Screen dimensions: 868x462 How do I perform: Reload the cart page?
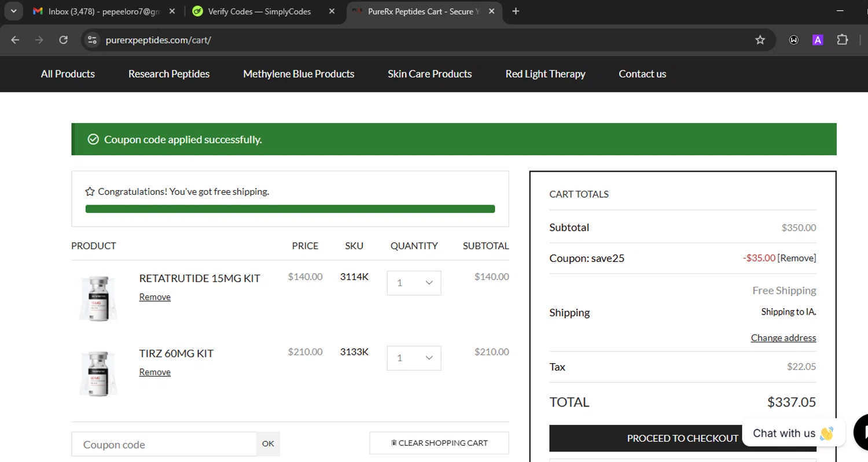pos(64,40)
